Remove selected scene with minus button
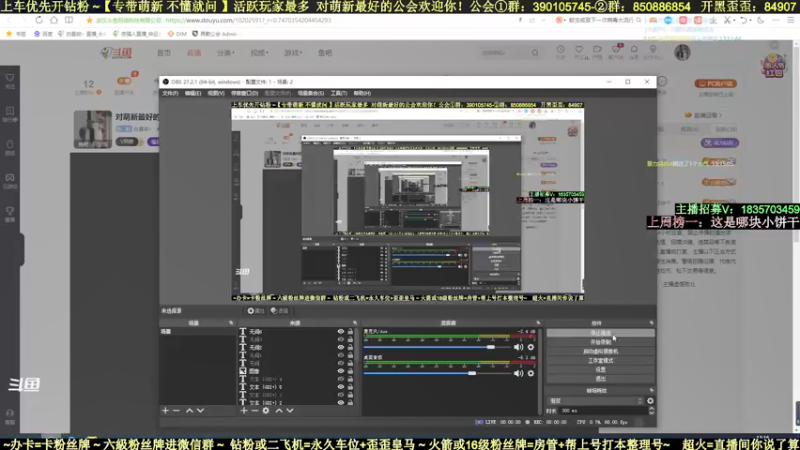Screen dimensions: 800x450 [176, 411]
